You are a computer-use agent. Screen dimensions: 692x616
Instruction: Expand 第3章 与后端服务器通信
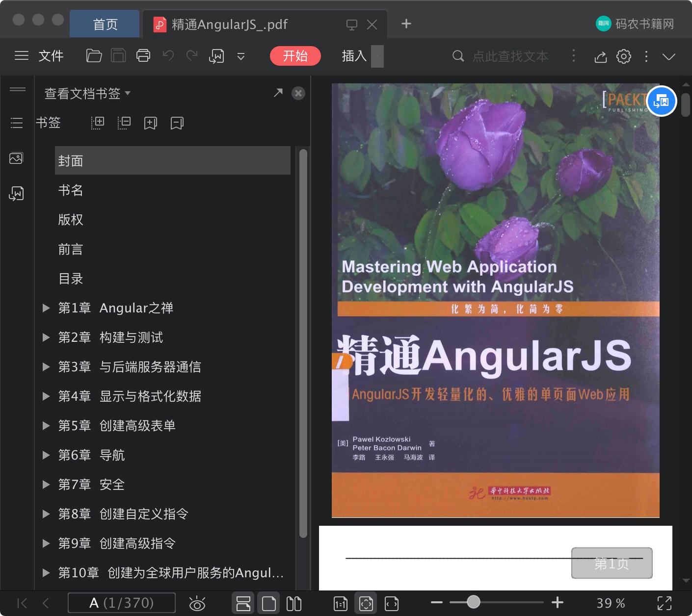[46, 367]
